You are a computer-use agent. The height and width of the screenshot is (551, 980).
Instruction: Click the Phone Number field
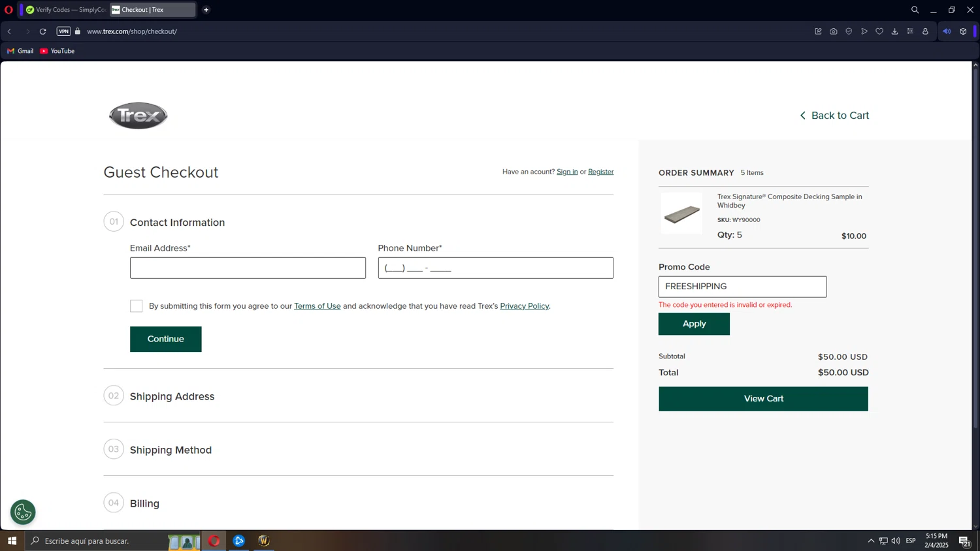tap(495, 268)
